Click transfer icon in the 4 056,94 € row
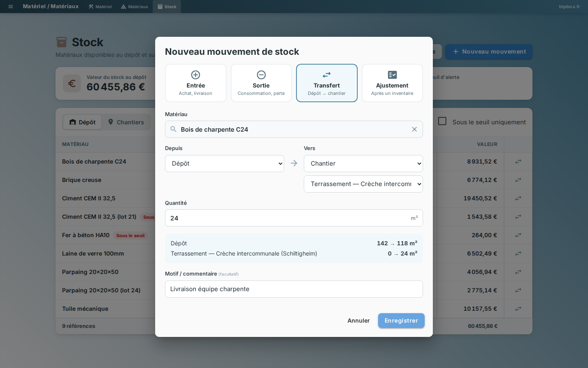This screenshot has height=368, width=588. [518, 272]
